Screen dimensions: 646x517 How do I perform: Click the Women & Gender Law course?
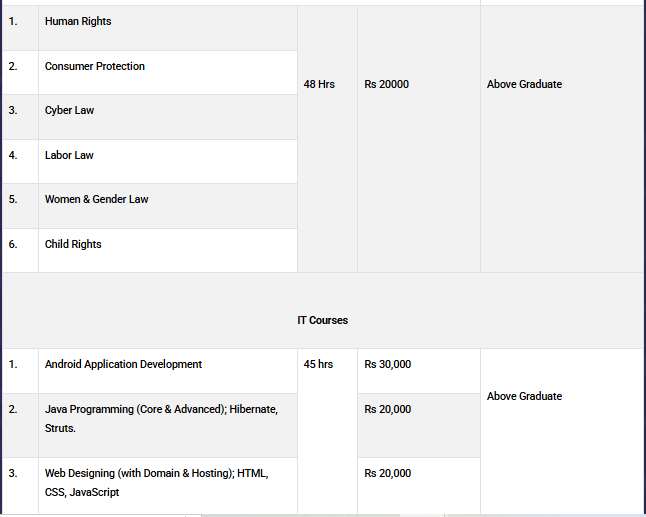pos(96,200)
